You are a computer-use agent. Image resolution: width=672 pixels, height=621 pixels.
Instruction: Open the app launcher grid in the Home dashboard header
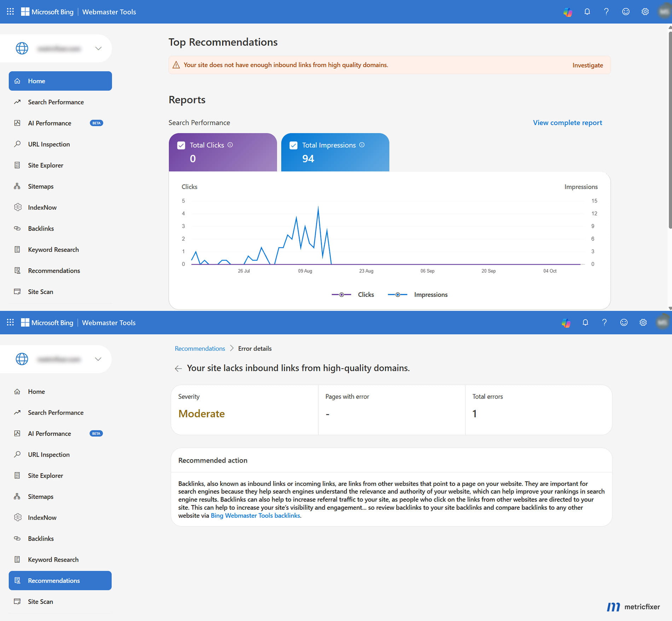[10, 12]
